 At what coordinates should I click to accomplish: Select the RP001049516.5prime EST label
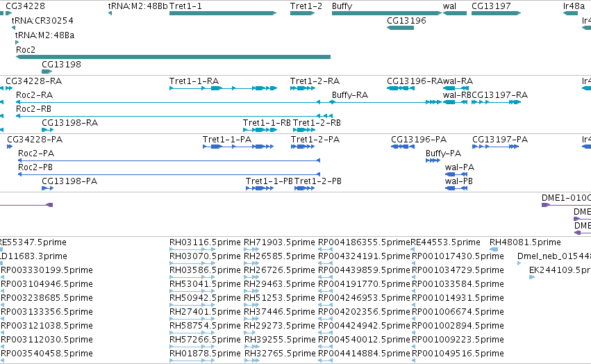pos(458,354)
